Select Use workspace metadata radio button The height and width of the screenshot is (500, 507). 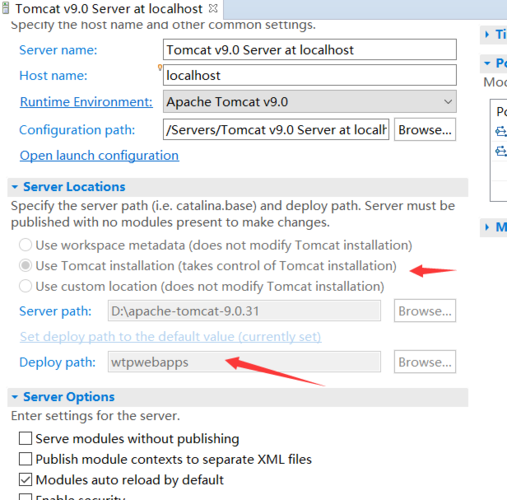click(x=25, y=245)
